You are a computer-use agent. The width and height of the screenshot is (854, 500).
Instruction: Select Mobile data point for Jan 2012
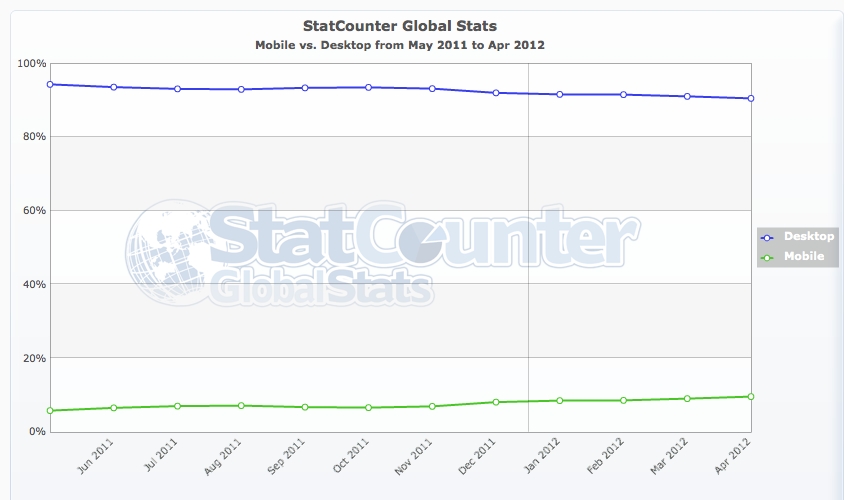point(560,401)
